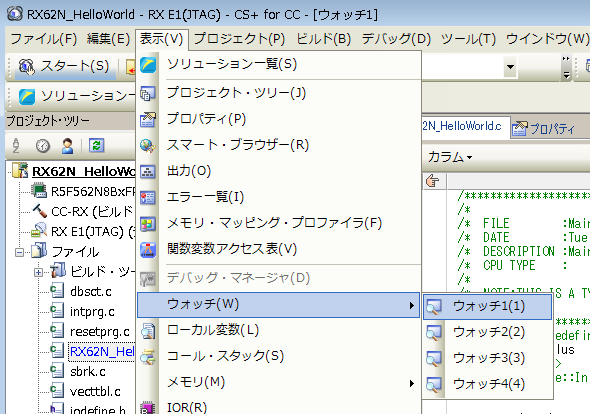Click the clock icon in project tree toolbar
Image resolution: width=590 pixels, height=414 pixels.
pos(43,146)
